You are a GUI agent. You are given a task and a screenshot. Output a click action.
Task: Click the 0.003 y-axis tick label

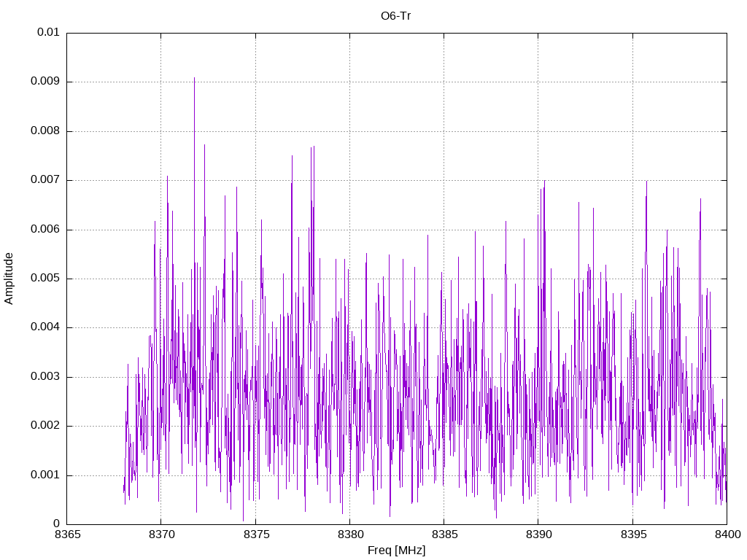[x=45, y=377]
